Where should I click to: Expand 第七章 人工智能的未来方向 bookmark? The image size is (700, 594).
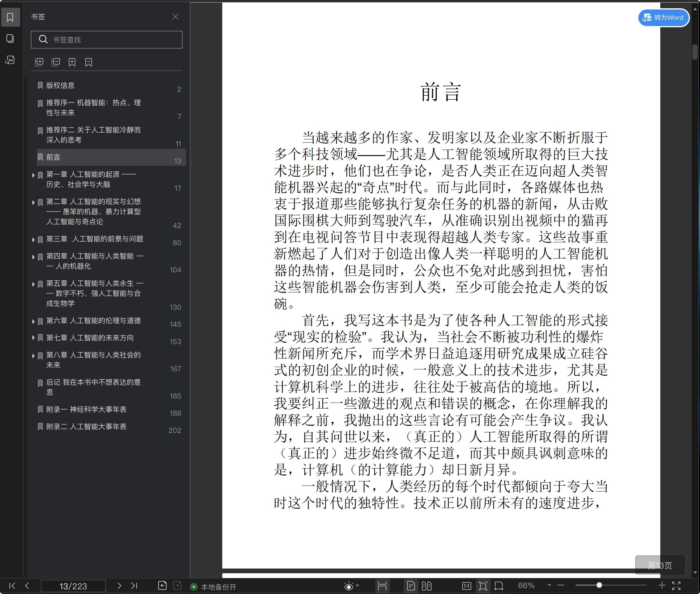pyautogui.click(x=33, y=338)
